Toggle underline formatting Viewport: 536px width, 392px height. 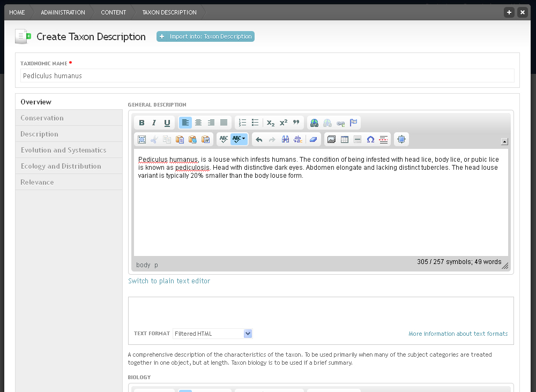tap(167, 123)
